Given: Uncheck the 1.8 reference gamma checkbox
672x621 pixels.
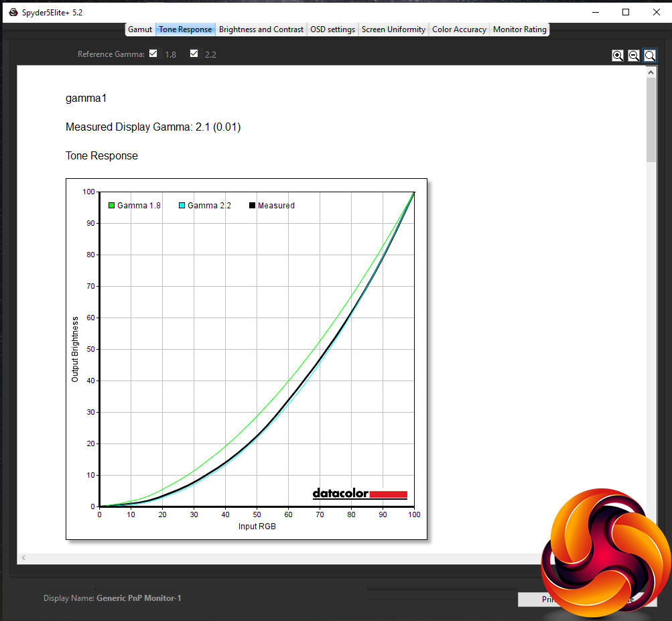Looking at the screenshot, I should pos(153,54).
